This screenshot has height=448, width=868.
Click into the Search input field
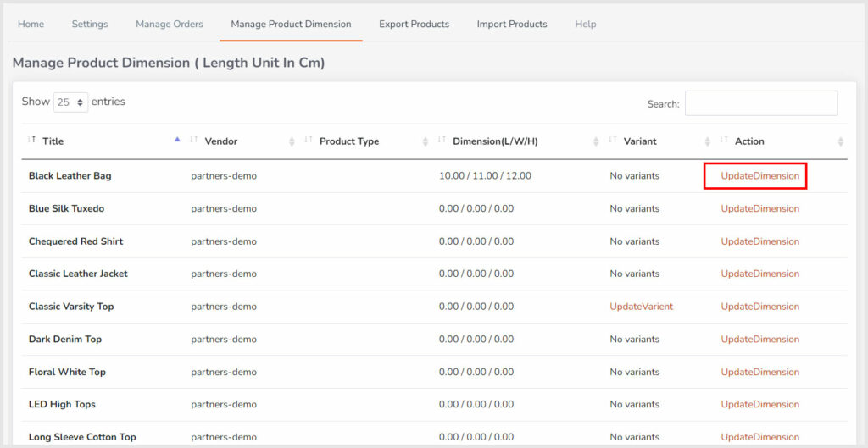point(760,103)
